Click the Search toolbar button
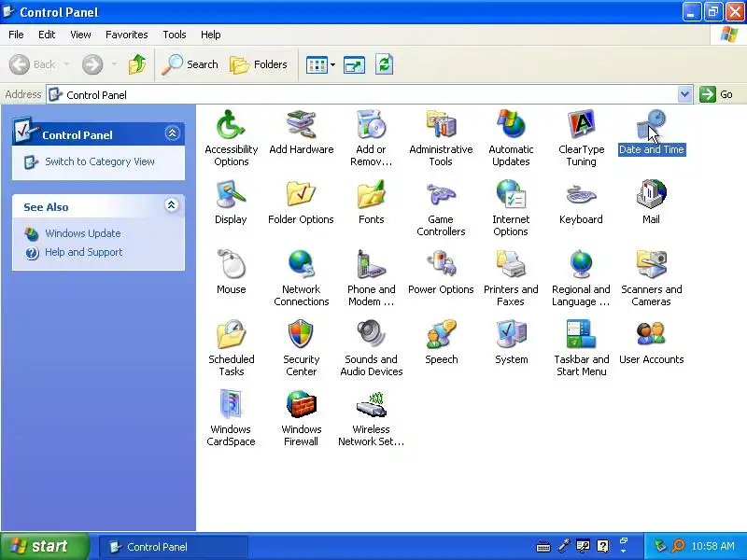The image size is (747, 560). tap(190, 64)
